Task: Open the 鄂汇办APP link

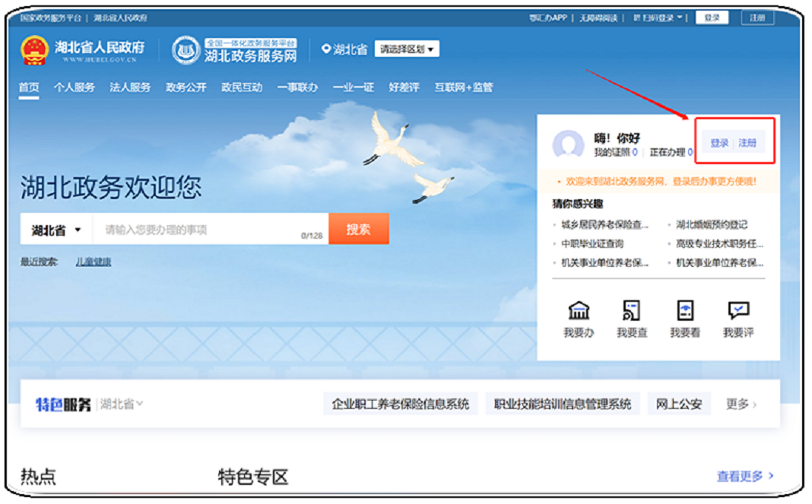Action: (x=548, y=18)
